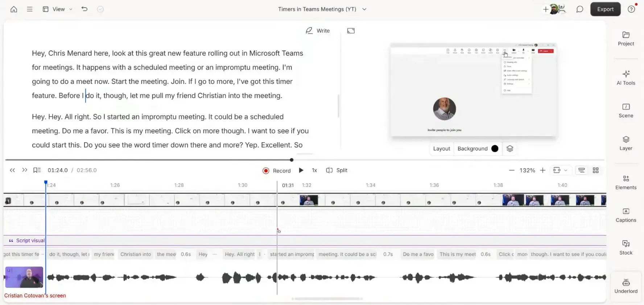Zoom out the timeline with minus
Viewport: 644px width, 305px height.
[512, 170]
